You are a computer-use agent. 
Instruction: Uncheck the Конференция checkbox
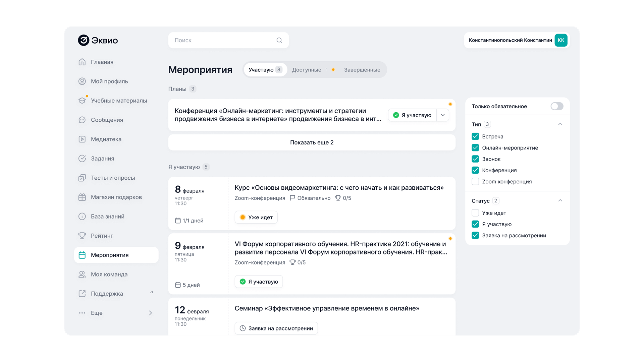(475, 170)
